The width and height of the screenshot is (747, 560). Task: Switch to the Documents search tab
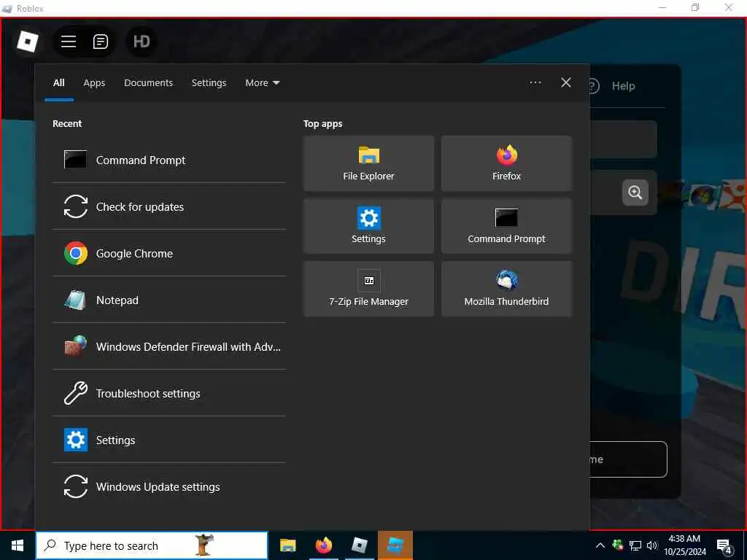point(149,83)
